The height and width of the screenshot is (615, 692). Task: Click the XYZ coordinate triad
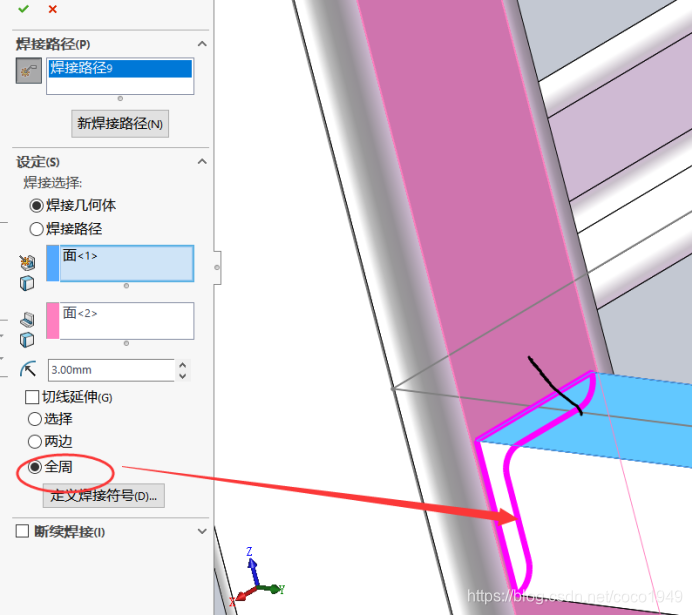pyautogui.click(x=257, y=577)
